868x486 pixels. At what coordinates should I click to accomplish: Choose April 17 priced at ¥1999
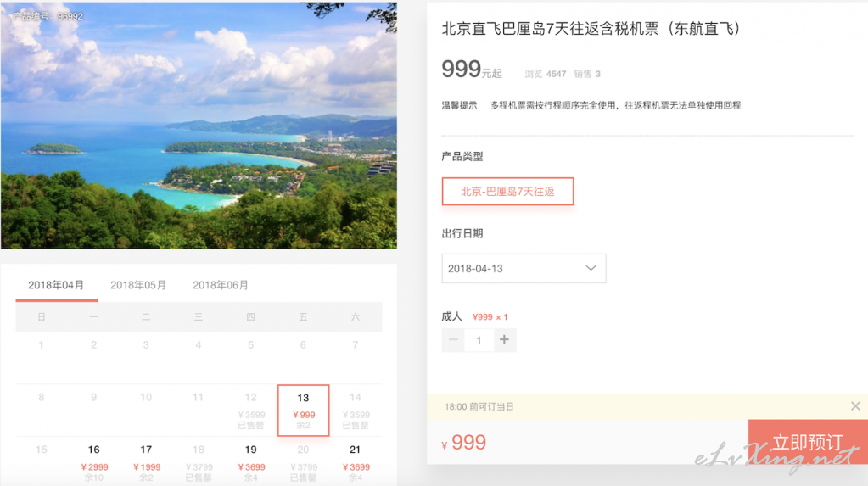[x=146, y=462]
